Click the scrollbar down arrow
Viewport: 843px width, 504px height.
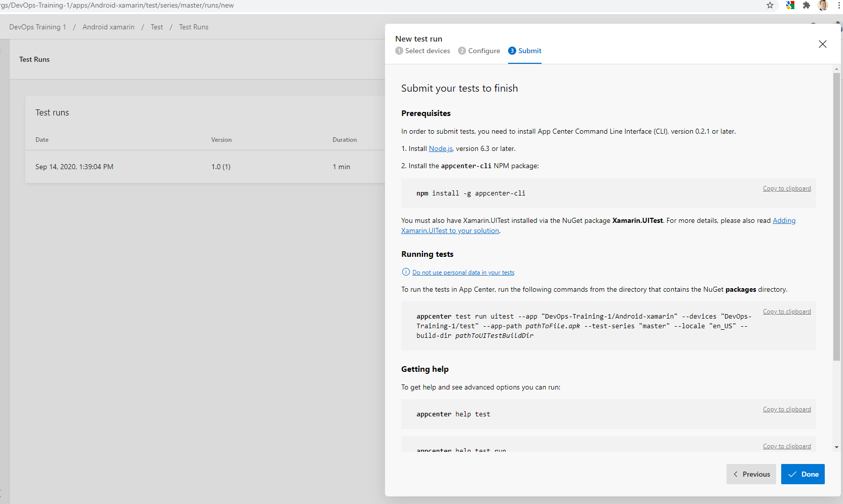pyautogui.click(x=836, y=447)
